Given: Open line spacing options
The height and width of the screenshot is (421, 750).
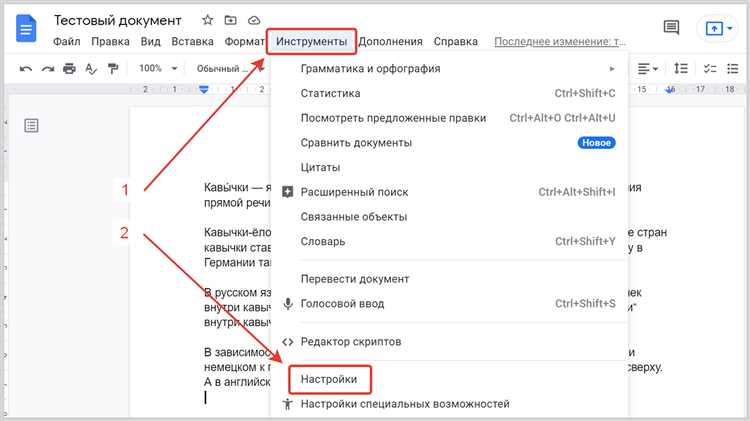Looking at the screenshot, I should [681, 68].
